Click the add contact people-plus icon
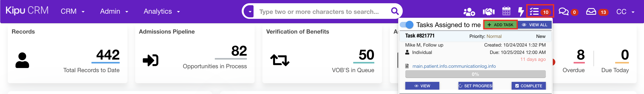The height and width of the screenshot is (94, 644). (x=469, y=11)
